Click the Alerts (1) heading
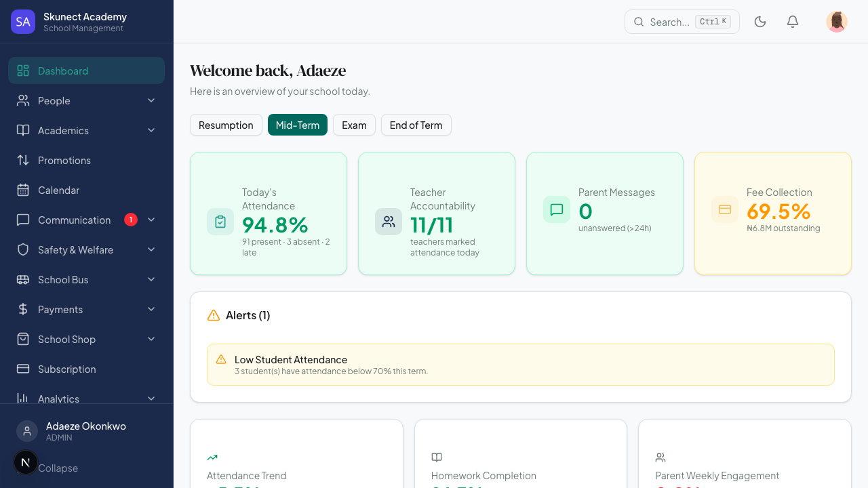 248,315
